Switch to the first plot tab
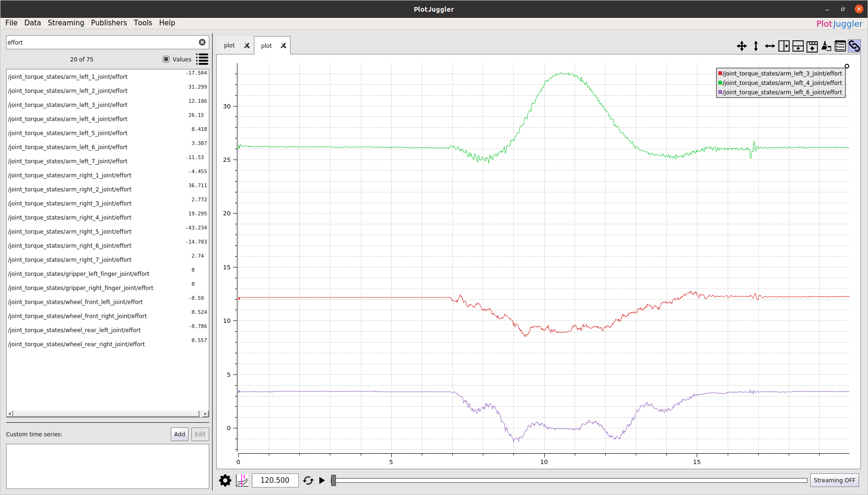868x495 pixels. (229, 46)
